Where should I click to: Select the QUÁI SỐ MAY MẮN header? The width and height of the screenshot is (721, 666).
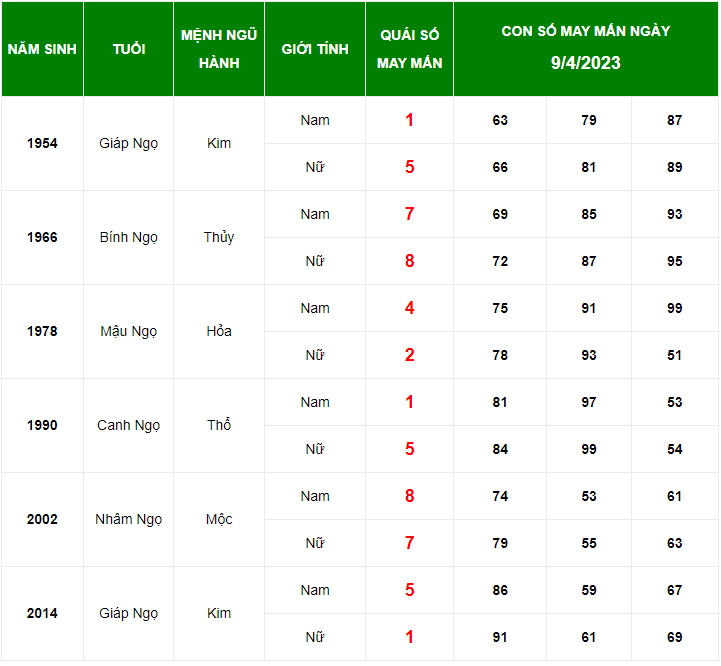[x=409, y=49]
